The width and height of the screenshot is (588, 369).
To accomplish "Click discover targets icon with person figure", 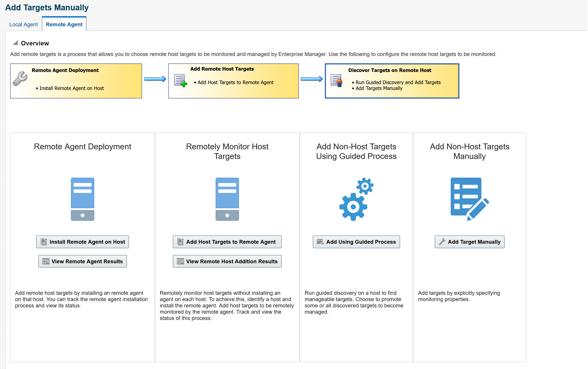I will [336, 81].
